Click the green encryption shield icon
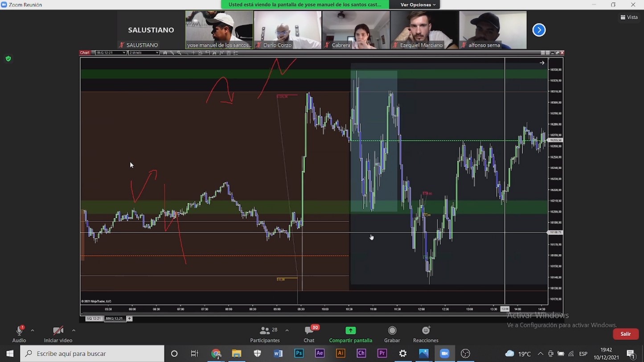The height and width of the screenshot is (362, 644). click(8, 58)
